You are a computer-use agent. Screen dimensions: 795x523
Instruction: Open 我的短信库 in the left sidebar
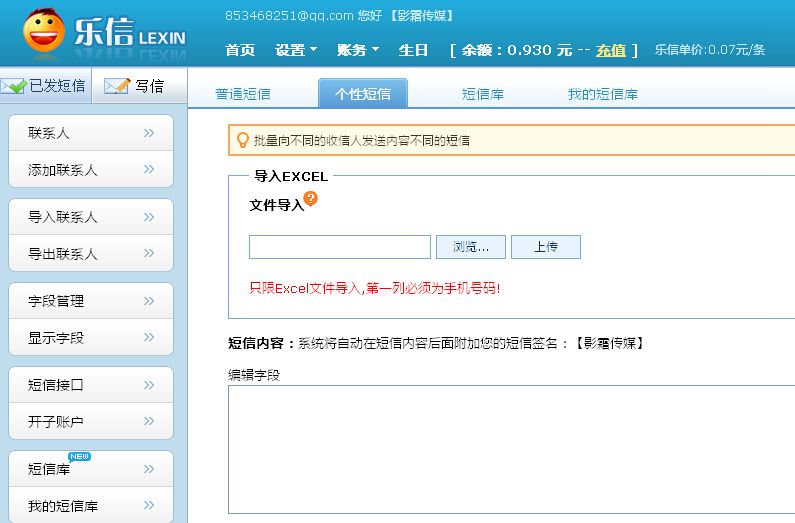point(91,505)
